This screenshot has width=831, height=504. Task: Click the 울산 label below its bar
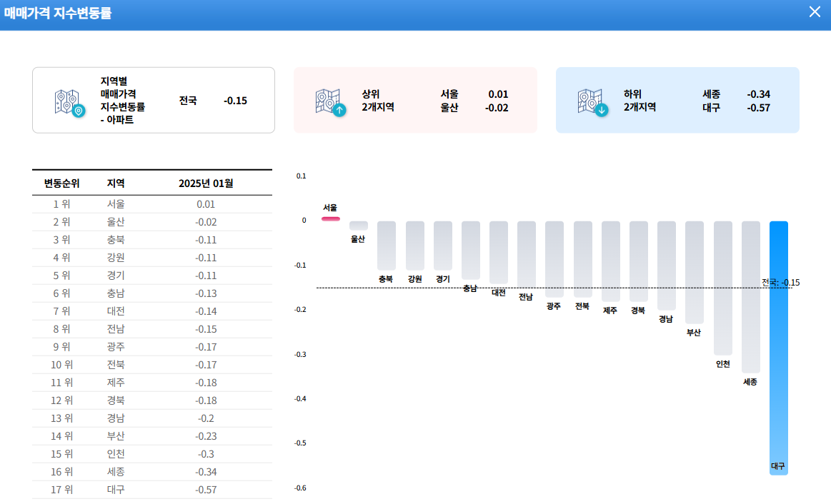pos(357,240)
